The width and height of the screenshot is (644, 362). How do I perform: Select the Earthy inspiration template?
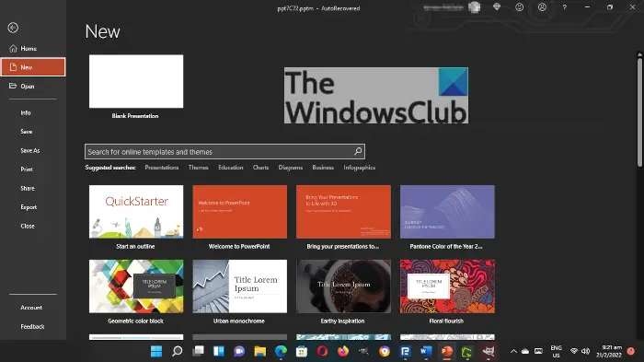(343, 286)
